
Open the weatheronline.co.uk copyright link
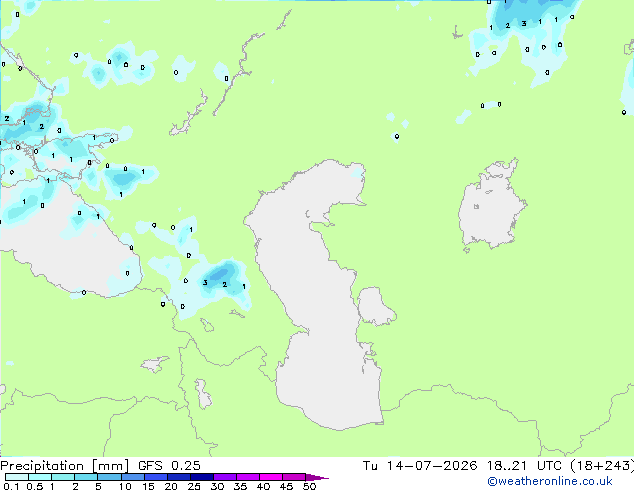tap(550, 481)
